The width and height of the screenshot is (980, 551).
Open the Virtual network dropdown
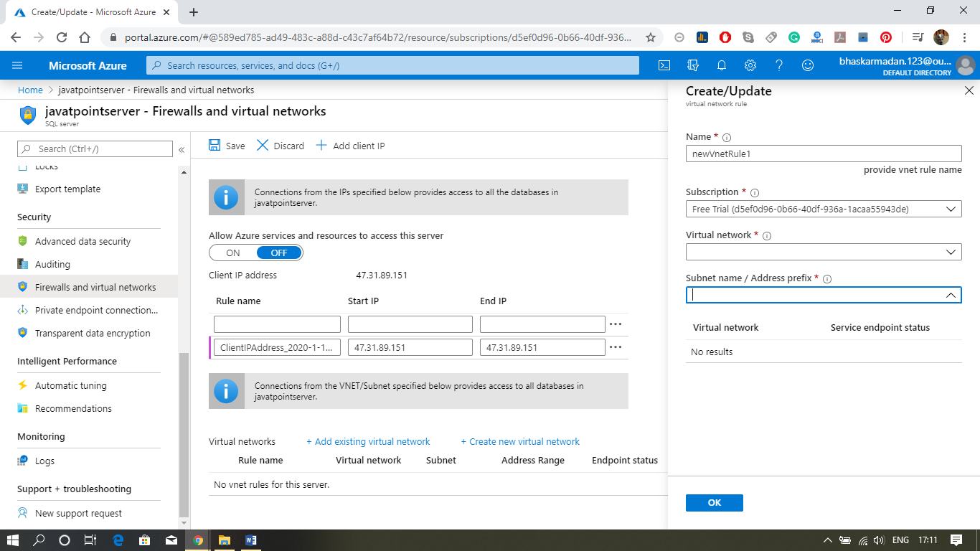(824, 252)
